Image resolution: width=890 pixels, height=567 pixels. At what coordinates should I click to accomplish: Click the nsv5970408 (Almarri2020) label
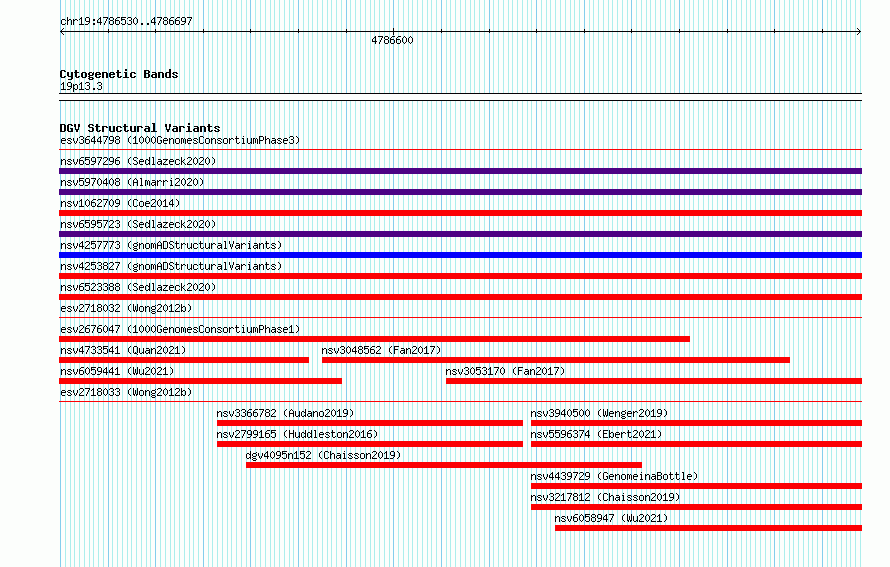click(x=132, y=182)
